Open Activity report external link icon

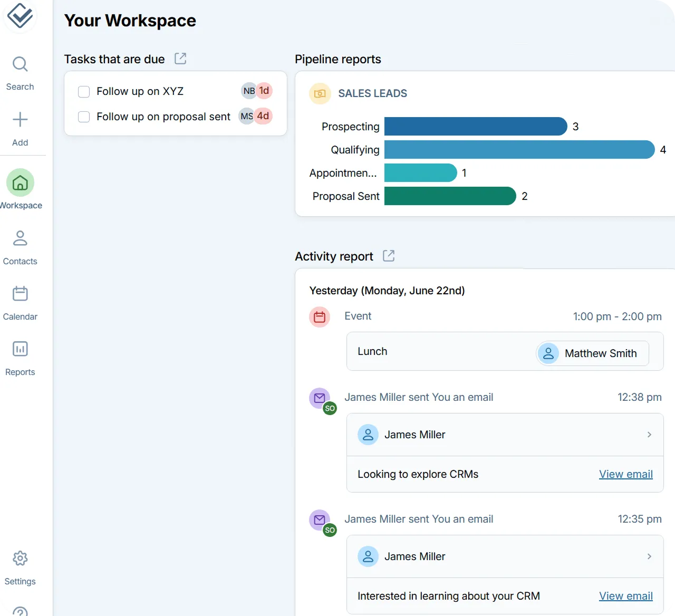(x=389, y=256)
